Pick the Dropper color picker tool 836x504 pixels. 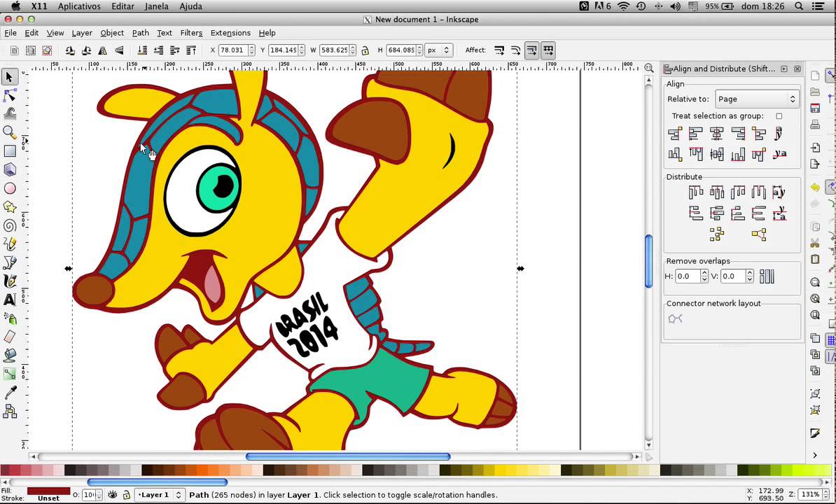tap(10, 393)
